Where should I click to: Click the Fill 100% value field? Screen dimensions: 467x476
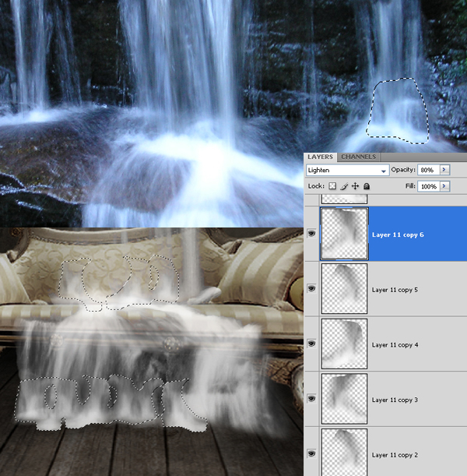coord(427,187)
